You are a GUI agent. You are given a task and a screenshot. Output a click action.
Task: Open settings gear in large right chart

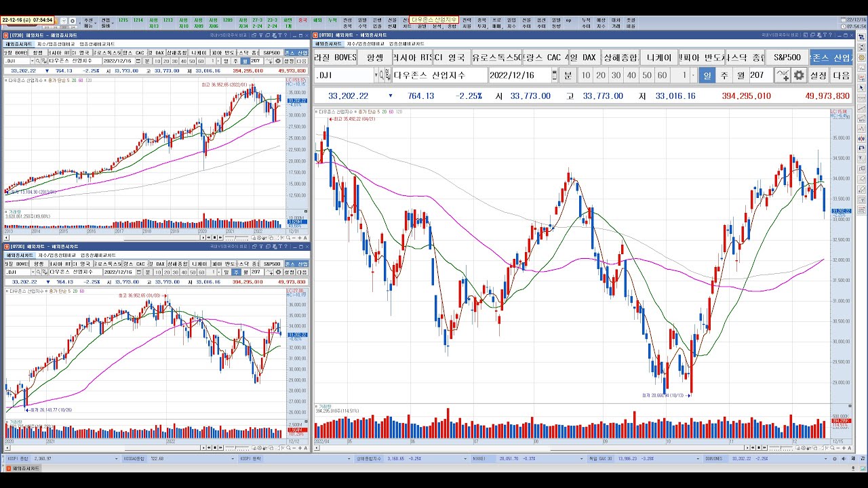[x=798, y=75]
